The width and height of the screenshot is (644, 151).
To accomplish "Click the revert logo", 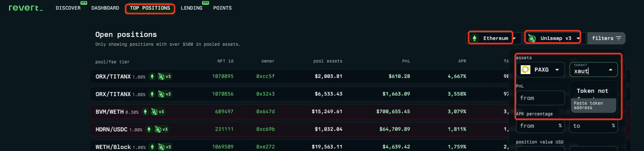I will pos(26,8).
